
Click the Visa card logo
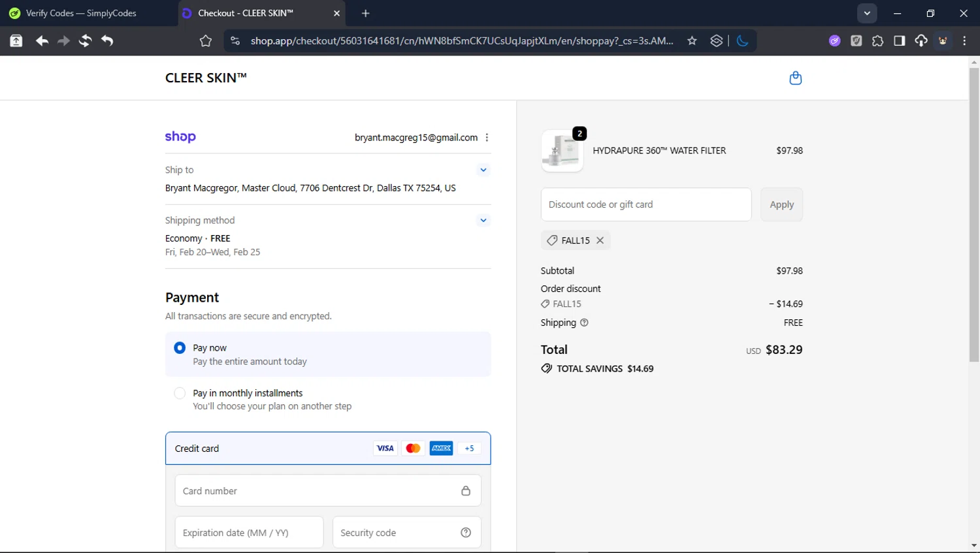385,448
